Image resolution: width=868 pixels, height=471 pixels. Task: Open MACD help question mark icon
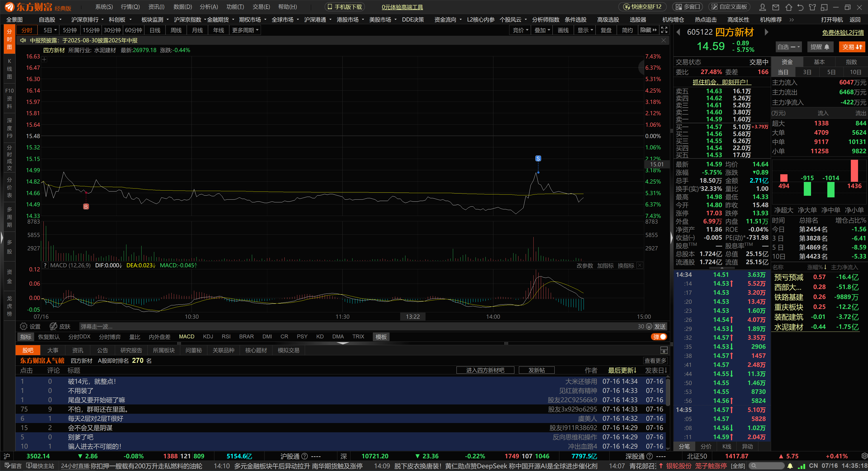point(45,265)
